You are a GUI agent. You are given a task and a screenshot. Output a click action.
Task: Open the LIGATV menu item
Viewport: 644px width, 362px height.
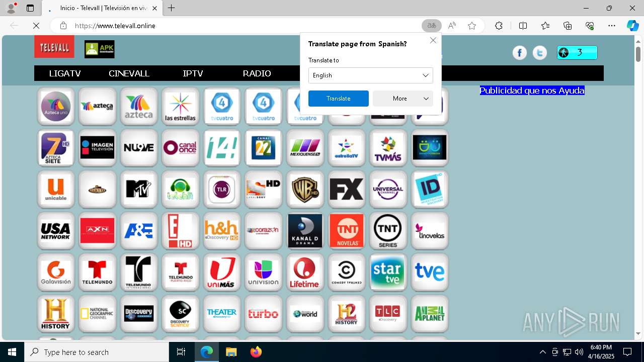coord(65,73)
